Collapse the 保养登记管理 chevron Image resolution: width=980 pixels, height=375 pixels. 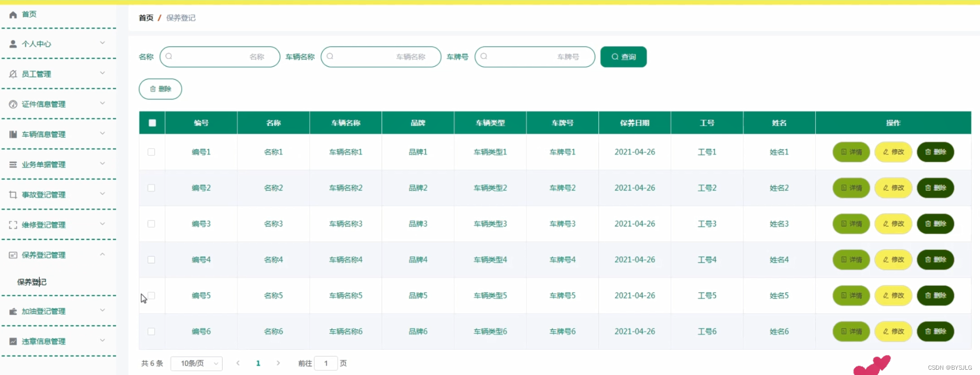coord(102,254)
